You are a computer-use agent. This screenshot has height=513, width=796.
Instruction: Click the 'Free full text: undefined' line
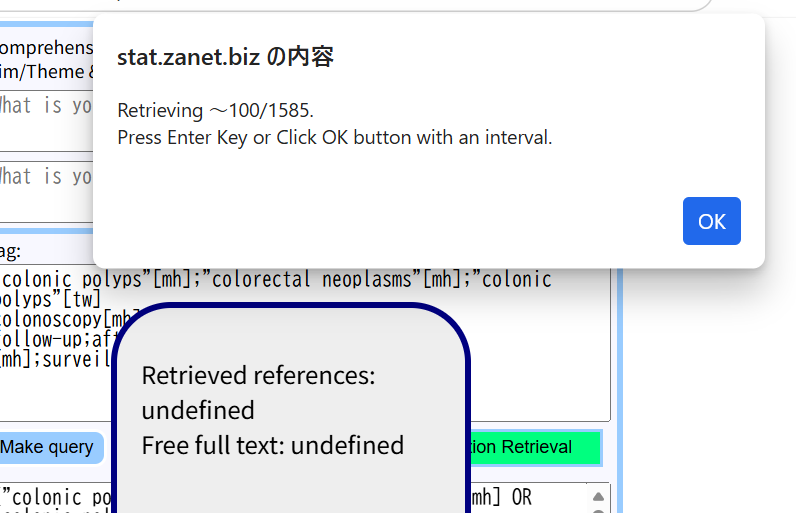click(272, 445)
